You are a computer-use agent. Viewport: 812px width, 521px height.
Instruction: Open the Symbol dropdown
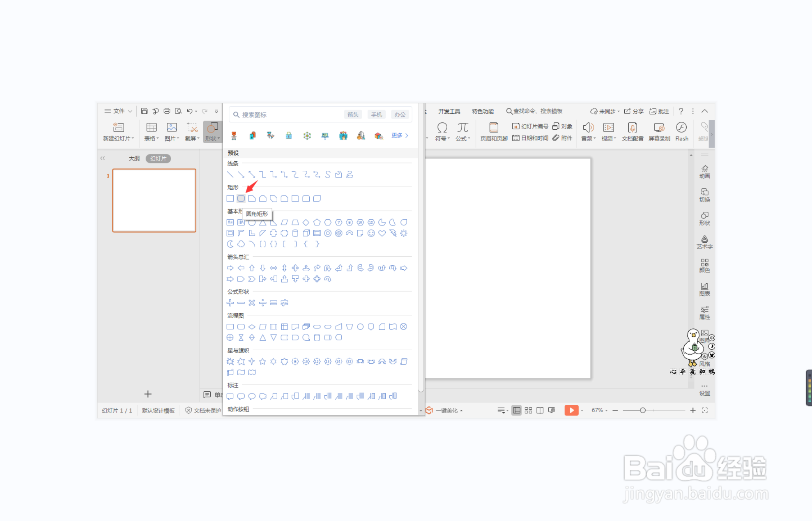point(442,131)
